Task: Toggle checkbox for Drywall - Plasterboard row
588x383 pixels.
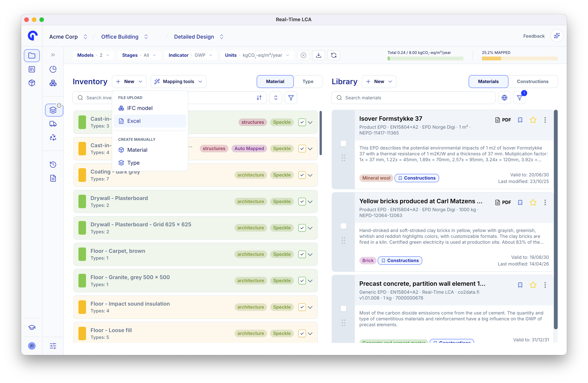Action: tap(302, 201)
